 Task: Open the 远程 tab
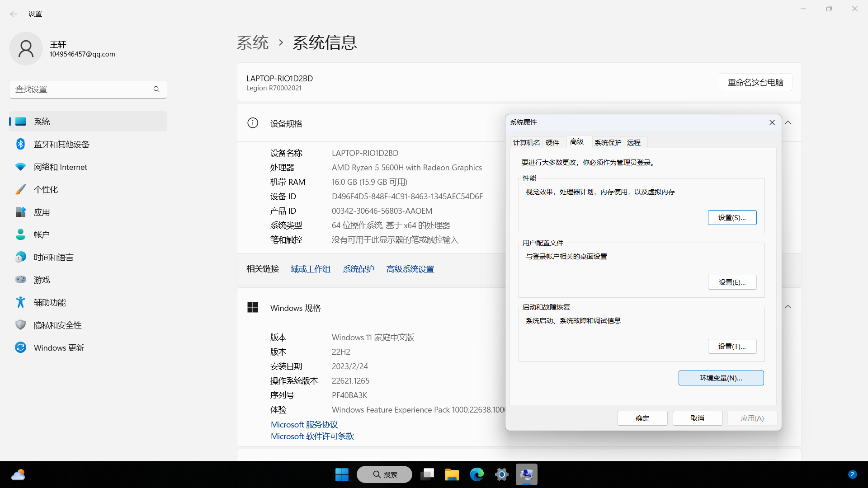tap(633, 142)
